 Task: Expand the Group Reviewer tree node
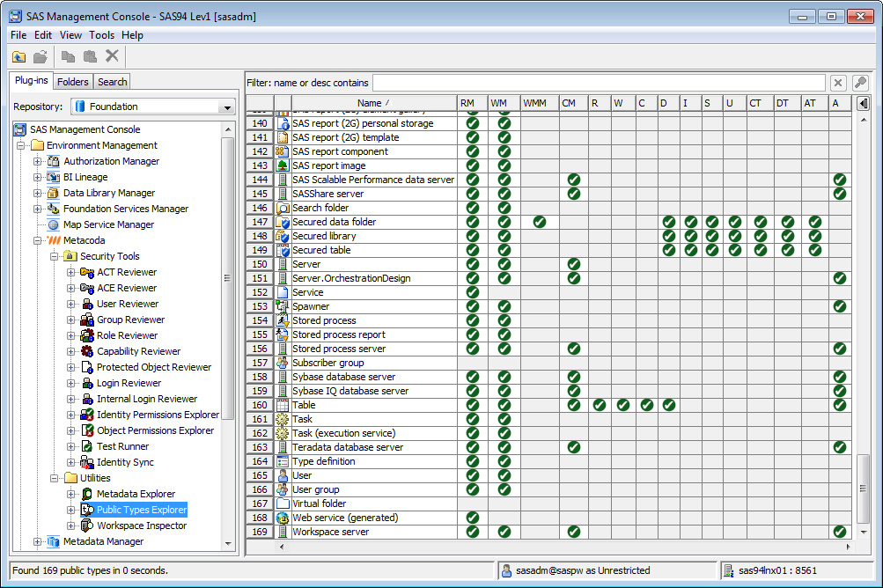click(71, 320)
